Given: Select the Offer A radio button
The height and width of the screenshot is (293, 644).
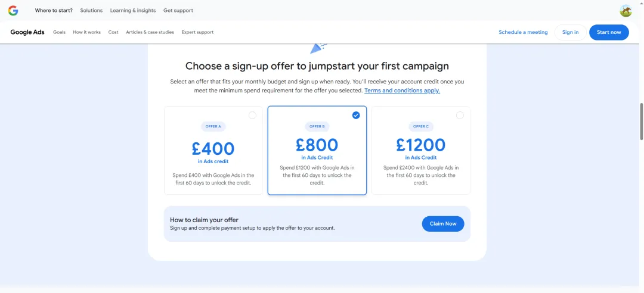Looking at the screenshot, I should (x=252, y=116).
